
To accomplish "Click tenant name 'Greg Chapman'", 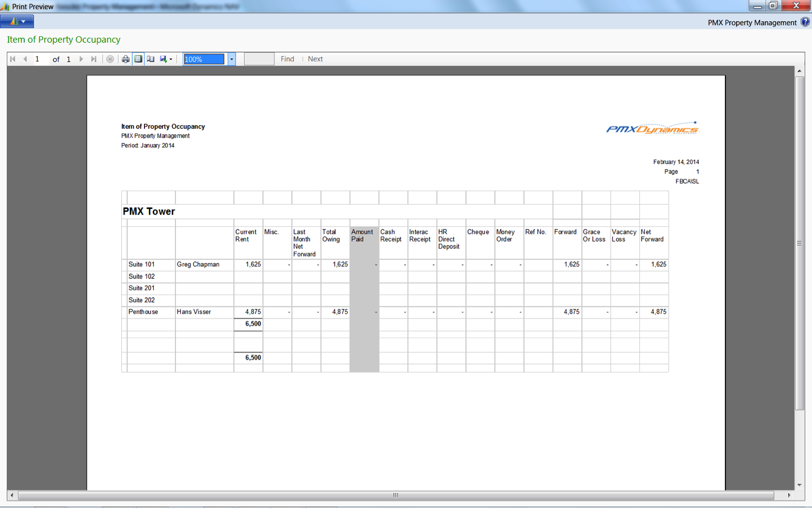I will pos(198,265).
